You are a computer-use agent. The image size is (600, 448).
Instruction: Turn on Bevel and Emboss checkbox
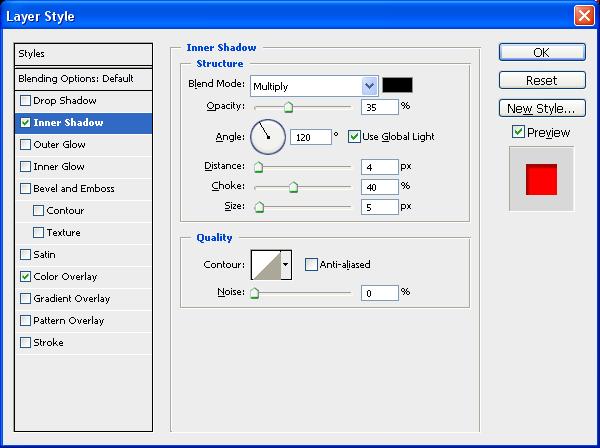[25, 189]
